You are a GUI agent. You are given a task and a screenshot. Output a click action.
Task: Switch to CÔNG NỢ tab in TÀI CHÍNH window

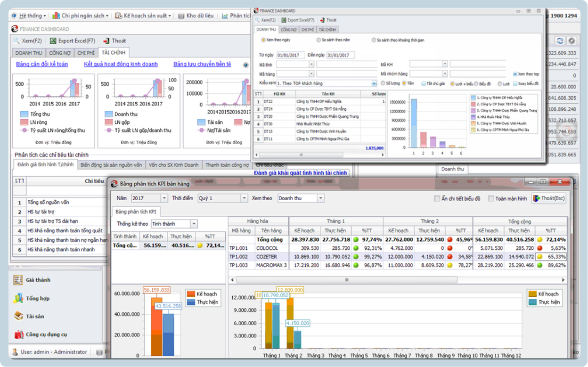pyautogui.click(x=59, y=53)
